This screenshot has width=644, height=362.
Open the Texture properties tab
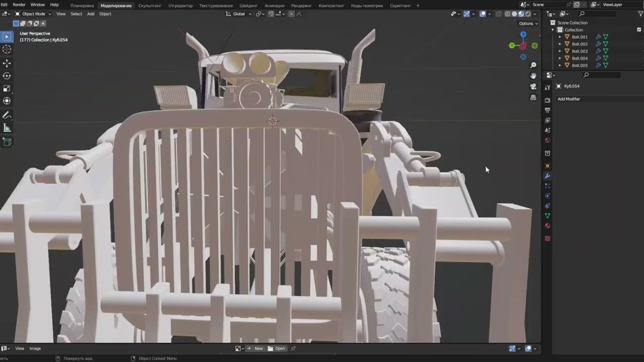tap(547, 238)
